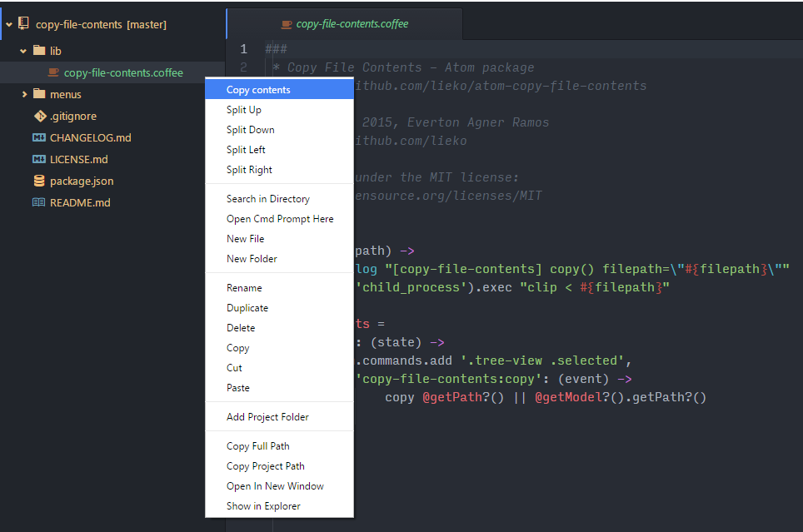Choose Delete from the context menu
Viewport: 803px width, 532px height.
tap(279, 328)
